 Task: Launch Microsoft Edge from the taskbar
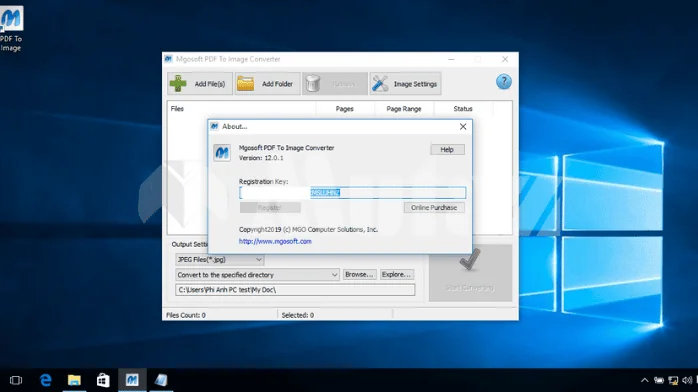click(x=45, y=380)
